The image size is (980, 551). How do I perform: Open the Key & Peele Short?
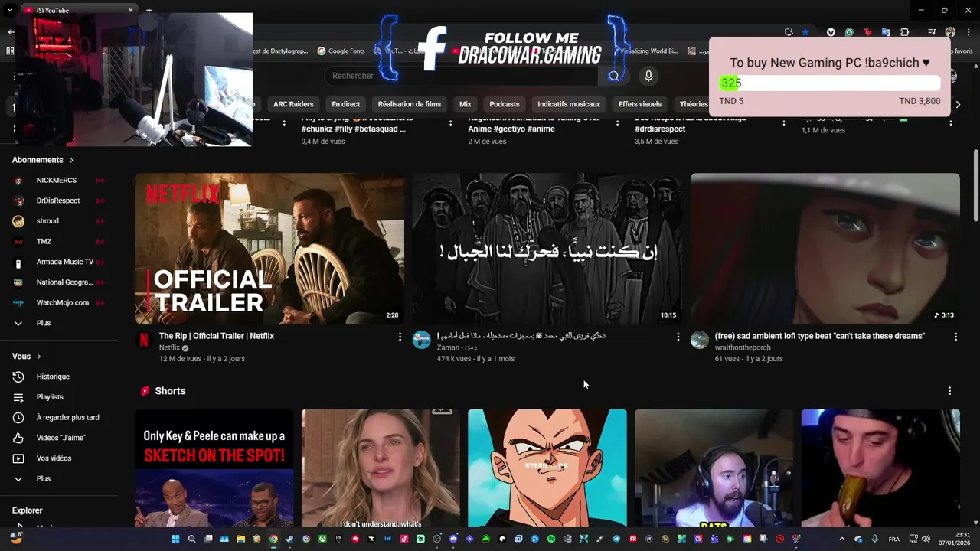point(214,468)
